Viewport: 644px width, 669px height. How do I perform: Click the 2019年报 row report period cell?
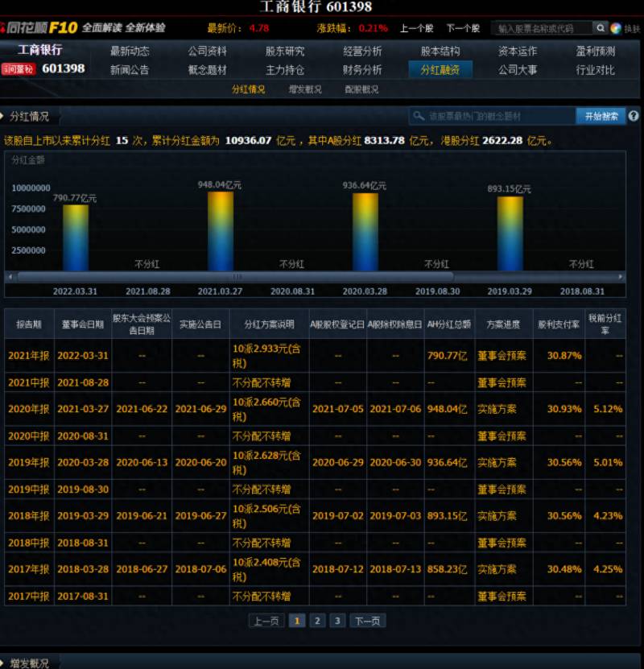tap(29, 462)
